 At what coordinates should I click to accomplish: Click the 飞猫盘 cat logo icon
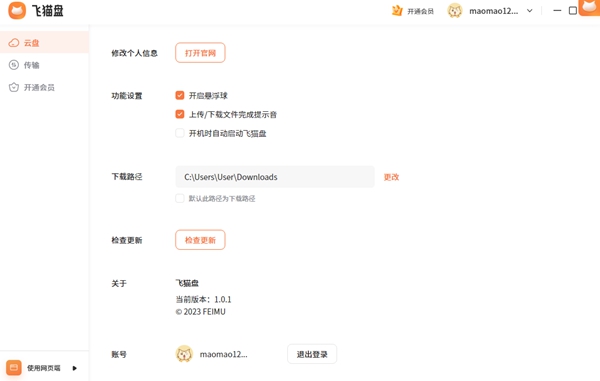click(x=17, y=11)
